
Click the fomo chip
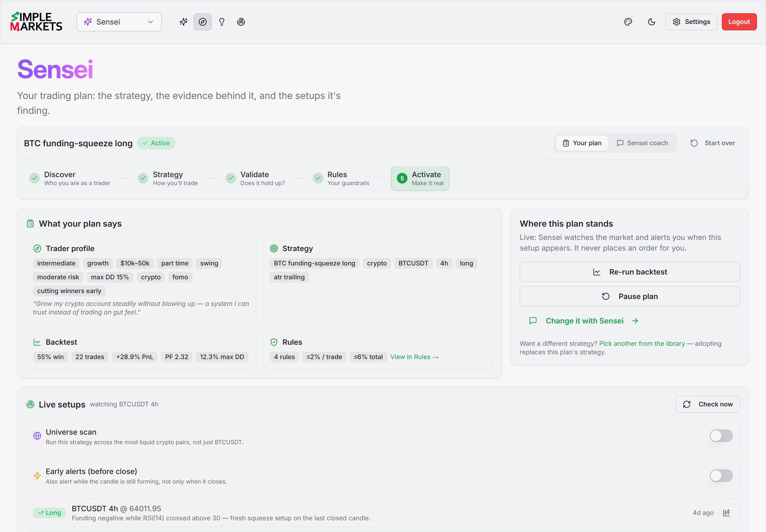(180, 277)
